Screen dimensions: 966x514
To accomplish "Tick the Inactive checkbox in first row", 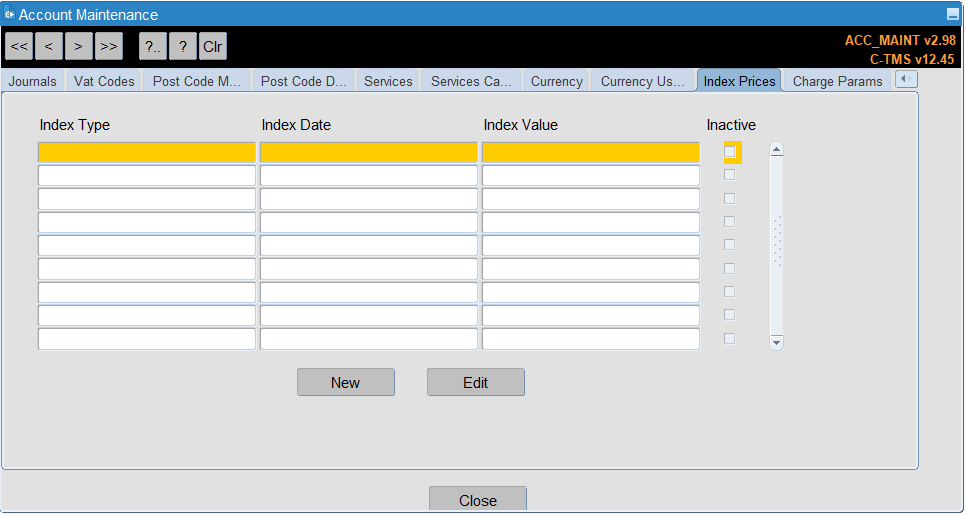I will (730, 152).
